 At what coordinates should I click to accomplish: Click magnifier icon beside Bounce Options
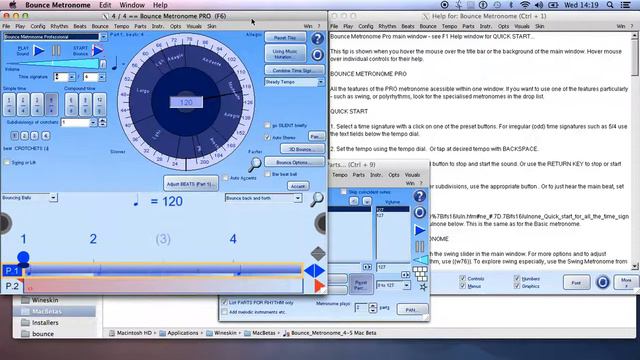click(255, 164)
